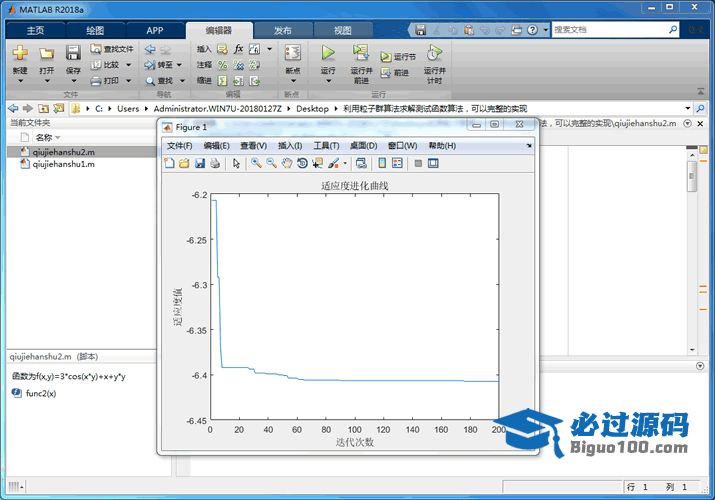Click the Advance (前进) button
Screen dimensions: 715x500
pos(395,72)
